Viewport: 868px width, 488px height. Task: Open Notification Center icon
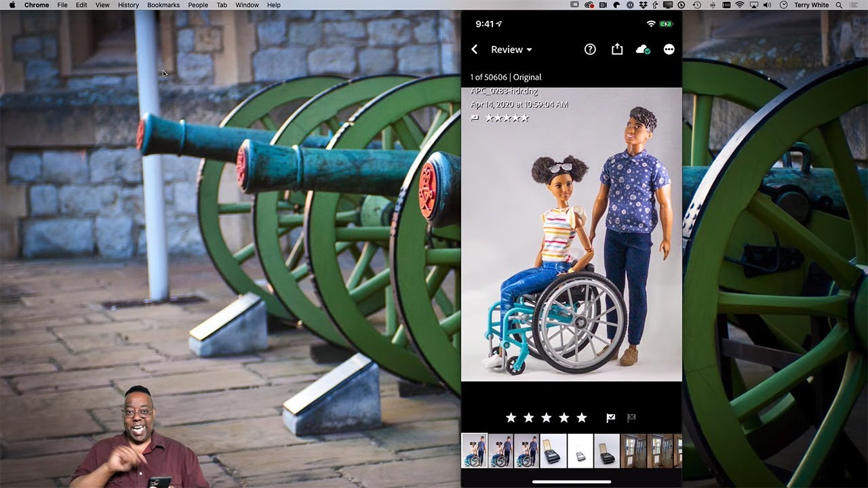(853, 5)
